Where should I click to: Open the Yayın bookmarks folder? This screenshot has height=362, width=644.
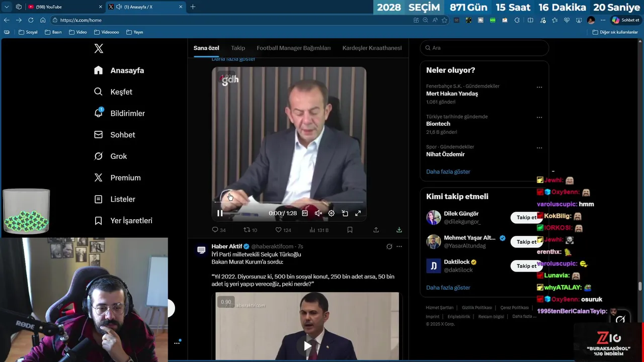(x=135, y=32)
